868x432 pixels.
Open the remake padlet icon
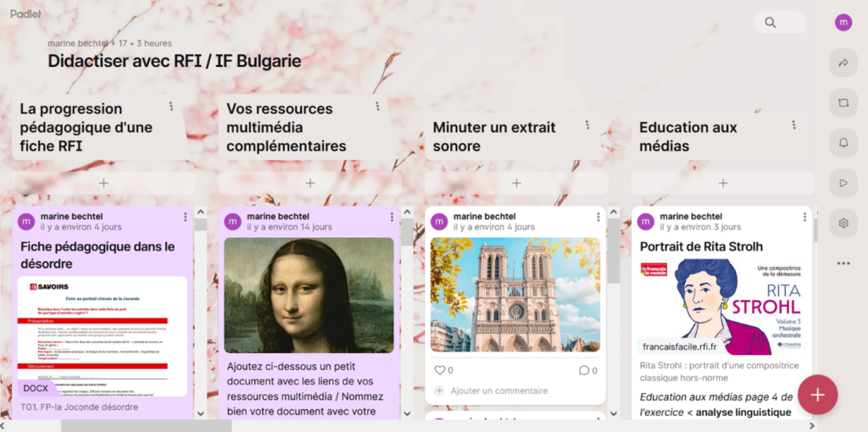click(843, 102)
